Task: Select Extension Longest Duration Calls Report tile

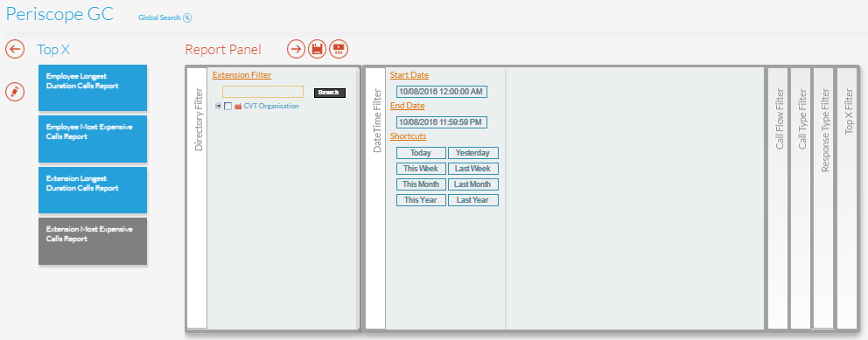Action: (x=93, y=191)
